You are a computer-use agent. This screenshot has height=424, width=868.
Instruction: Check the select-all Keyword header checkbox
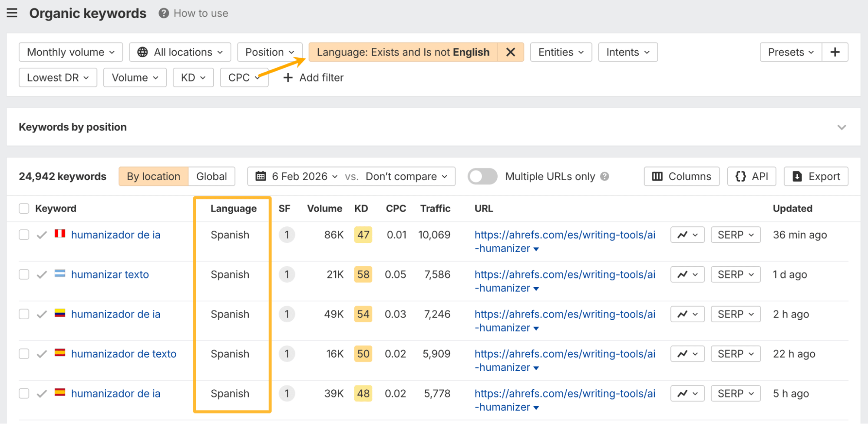point(24,209)
